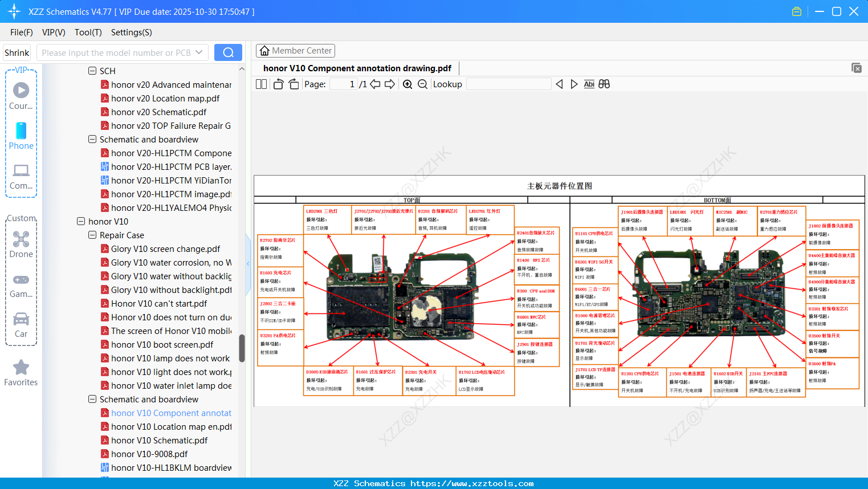Open the www.xzztools.com link in status bar

click(472, 483)
